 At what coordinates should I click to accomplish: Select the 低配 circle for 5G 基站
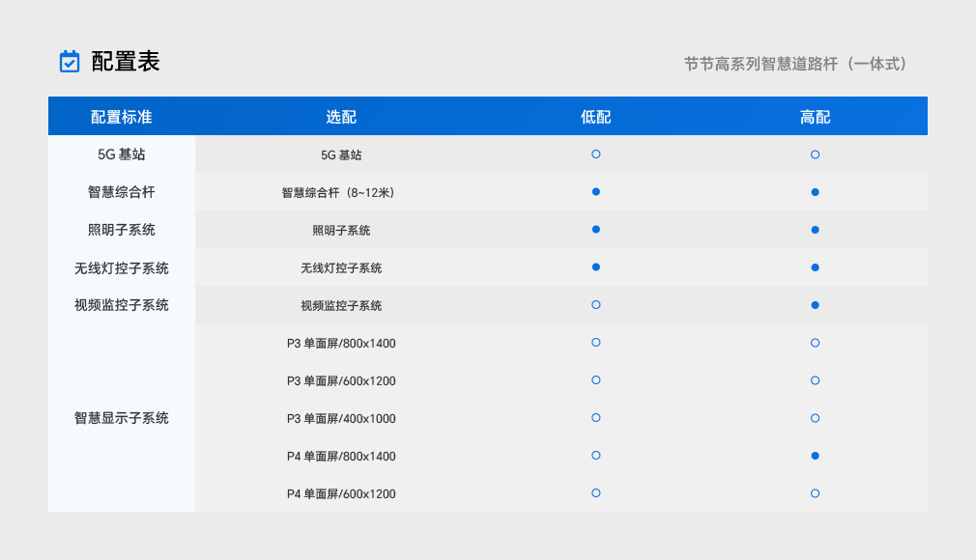point(596,154)
